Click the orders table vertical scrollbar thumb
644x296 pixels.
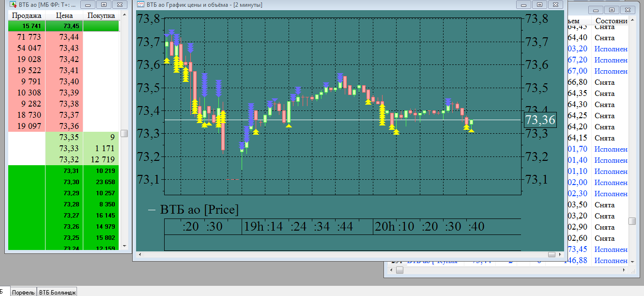(x=632, y=221)
